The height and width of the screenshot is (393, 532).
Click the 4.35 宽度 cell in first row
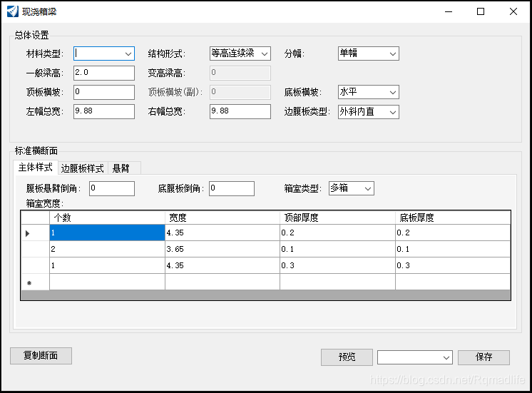tap(222, 233)
